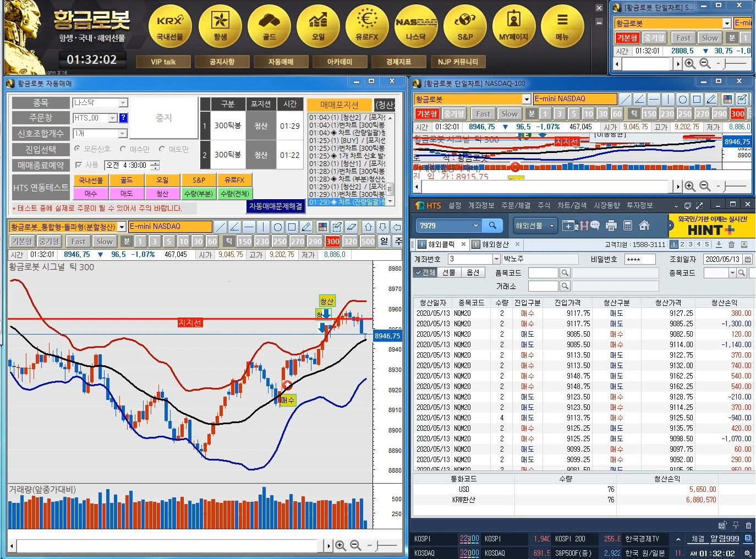756x559 pixels.
Task: Click chat bubble icon in HTS toolbar
Action: pos(595,226)
